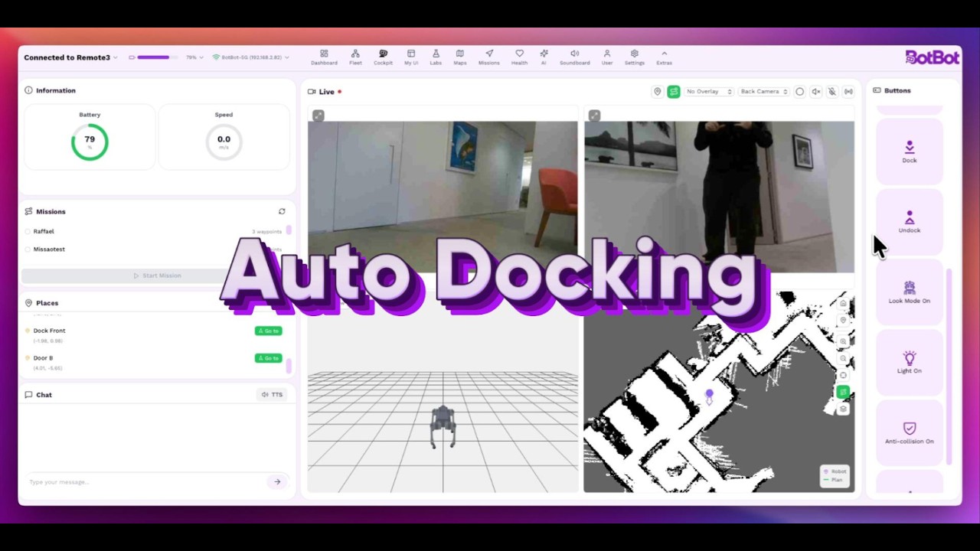Screen dimensions: 980x551
Task: Click the robot marker on the map
Action: [x=709, y=396]
